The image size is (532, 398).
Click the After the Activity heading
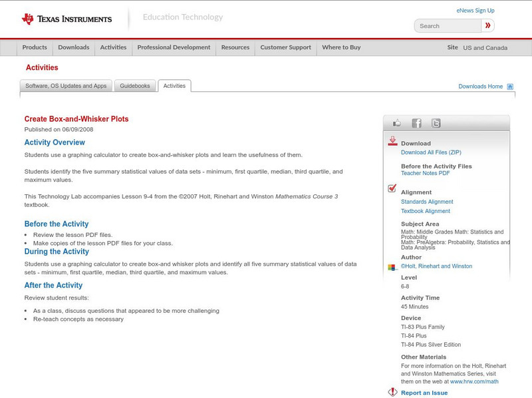pos(53,286)
